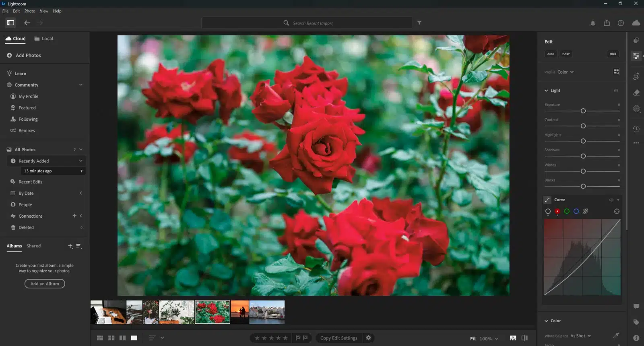The image size is (644, 346).
Task: Open the Photo menu
Action: [x=30, y=11]
